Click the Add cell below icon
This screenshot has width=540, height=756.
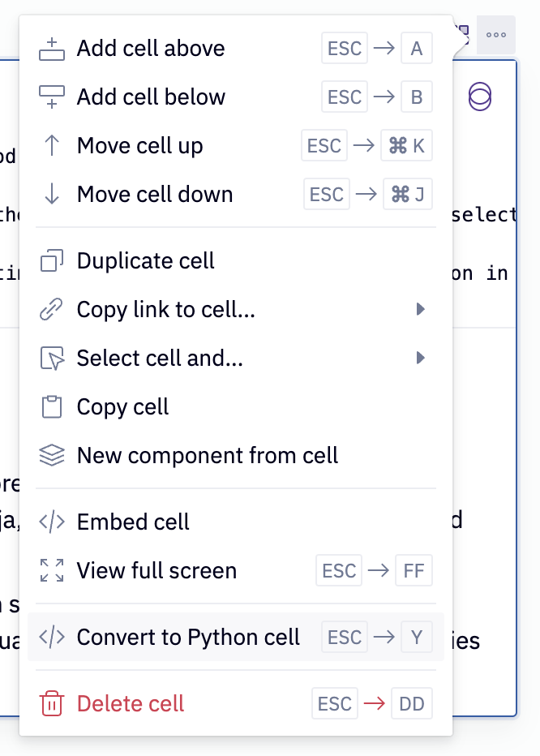pos(50,97)
